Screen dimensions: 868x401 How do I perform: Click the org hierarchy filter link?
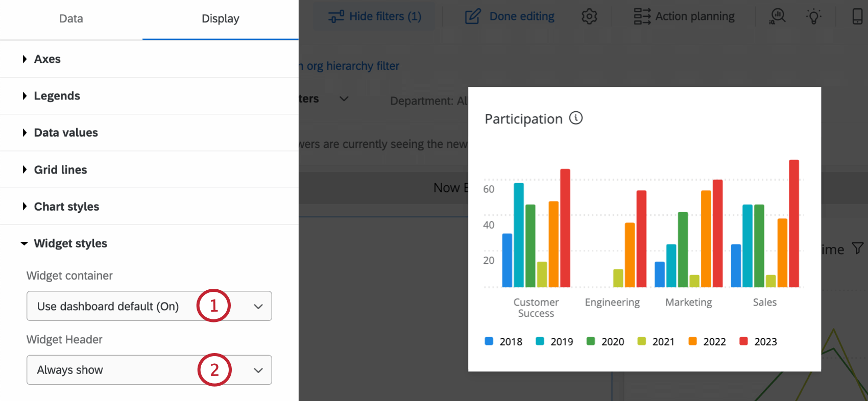coord(352,66)
